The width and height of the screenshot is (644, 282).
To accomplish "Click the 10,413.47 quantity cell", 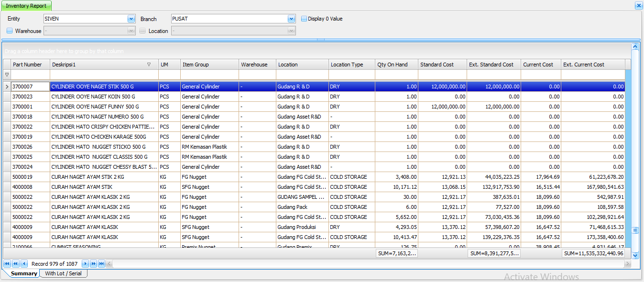I will point(397,237).
